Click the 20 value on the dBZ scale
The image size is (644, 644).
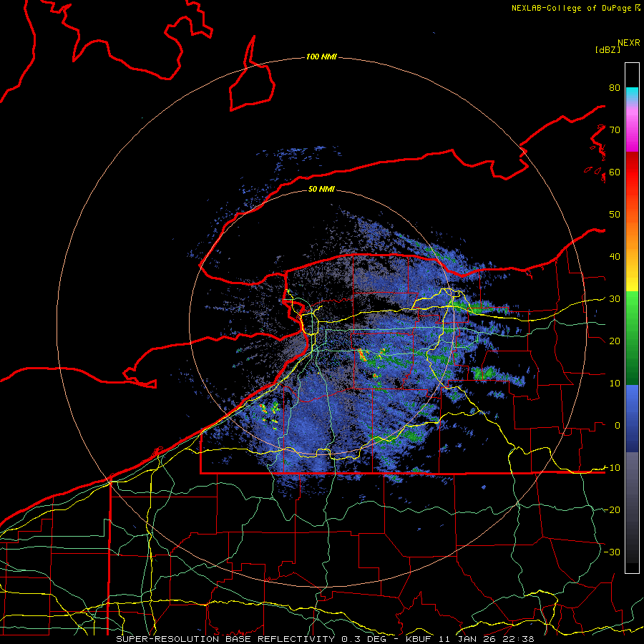[x=615, y=341]
